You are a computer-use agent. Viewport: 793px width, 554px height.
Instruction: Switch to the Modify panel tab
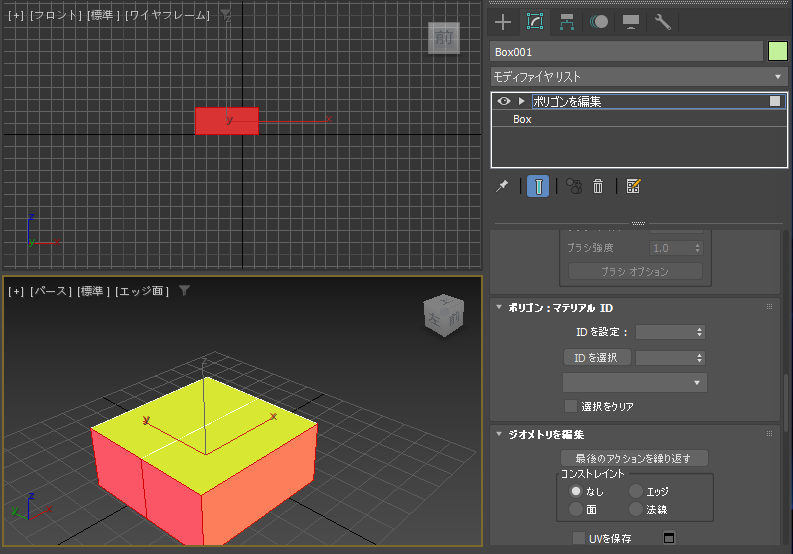[x=535, y=22]
